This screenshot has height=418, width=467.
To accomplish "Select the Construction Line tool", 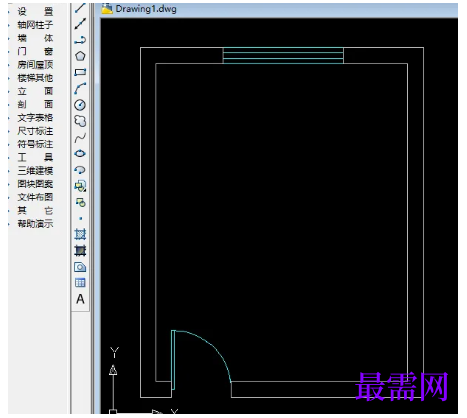I will [x=80, y=24].
